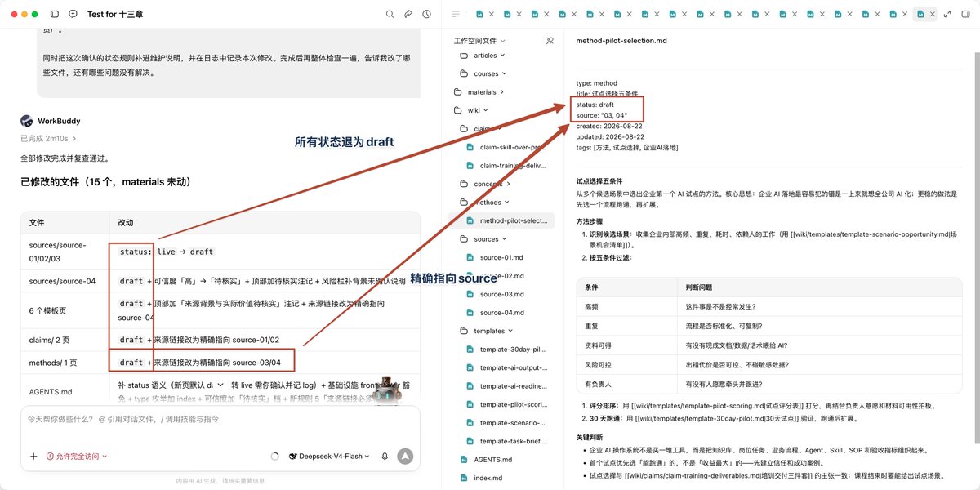
Task: Click the loading spinner indicator in input bar
Action: tap(275, 457)
